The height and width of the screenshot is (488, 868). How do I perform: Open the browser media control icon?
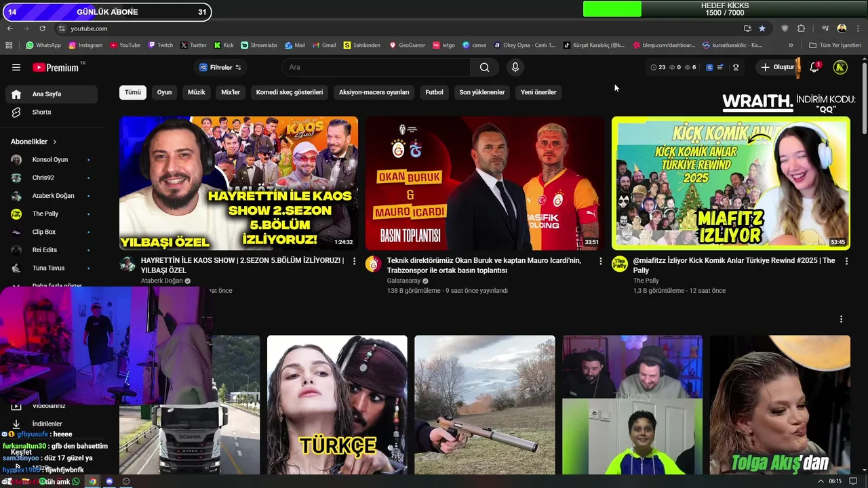[x=825, y=28]
